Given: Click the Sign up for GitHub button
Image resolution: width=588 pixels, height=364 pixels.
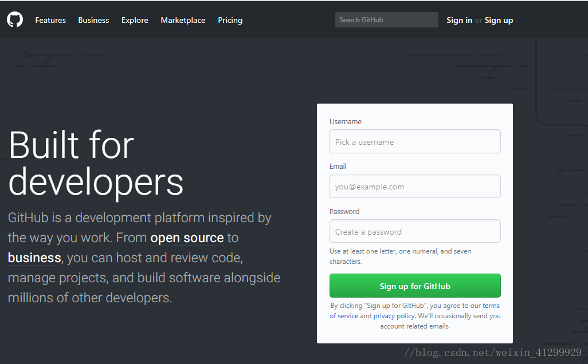Looking at the screenshot, I should [x=415, y=286].
